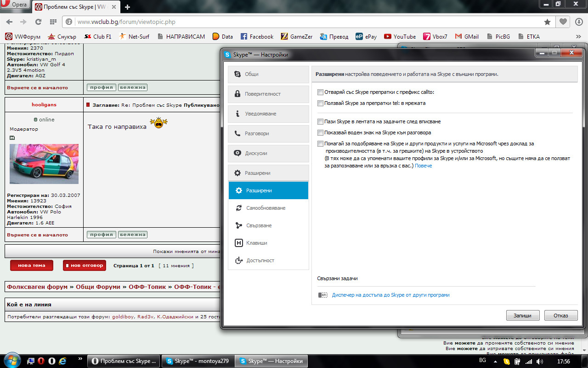588x368 pixels.
Task: Open the YouTube bookmark
Action: (x=400, y=36)
